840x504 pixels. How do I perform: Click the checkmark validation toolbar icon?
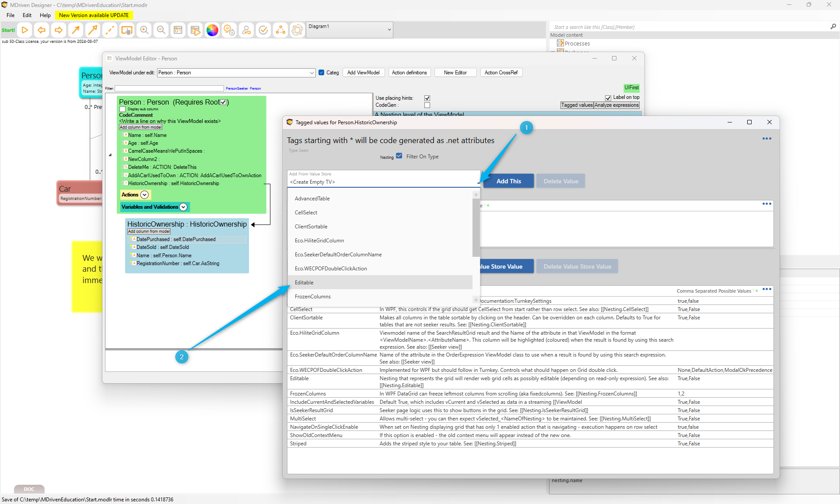tap(263, 30)
